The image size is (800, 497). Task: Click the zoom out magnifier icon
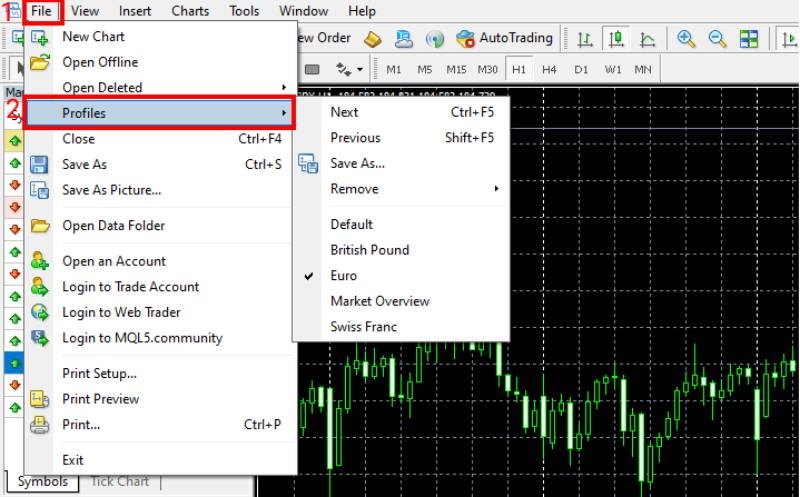[717, 39]
